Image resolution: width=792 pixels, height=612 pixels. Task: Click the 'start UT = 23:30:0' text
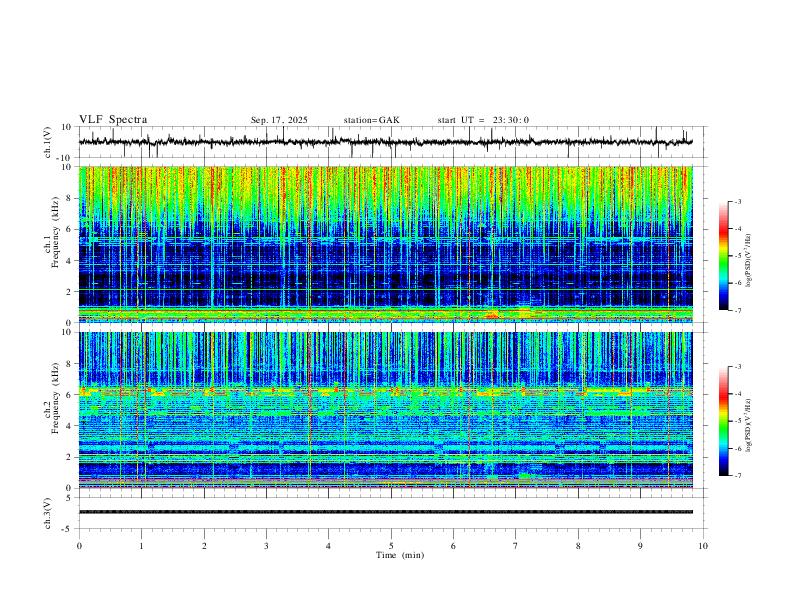(x=483, y=120)
